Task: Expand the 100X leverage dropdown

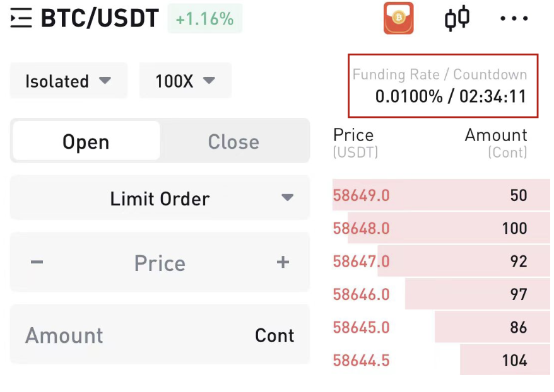Action: (x=185, y=81)
